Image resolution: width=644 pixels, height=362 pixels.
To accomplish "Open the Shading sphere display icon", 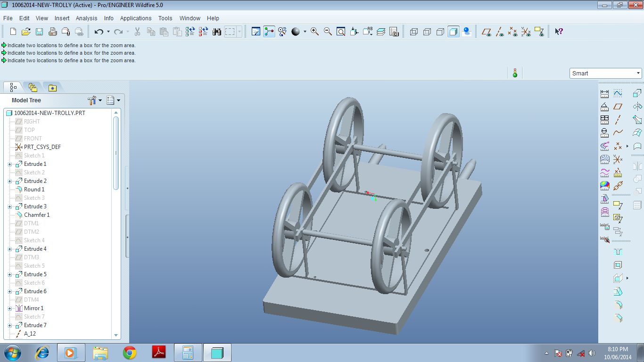I will pyautogui.click(x=296, y=32).
